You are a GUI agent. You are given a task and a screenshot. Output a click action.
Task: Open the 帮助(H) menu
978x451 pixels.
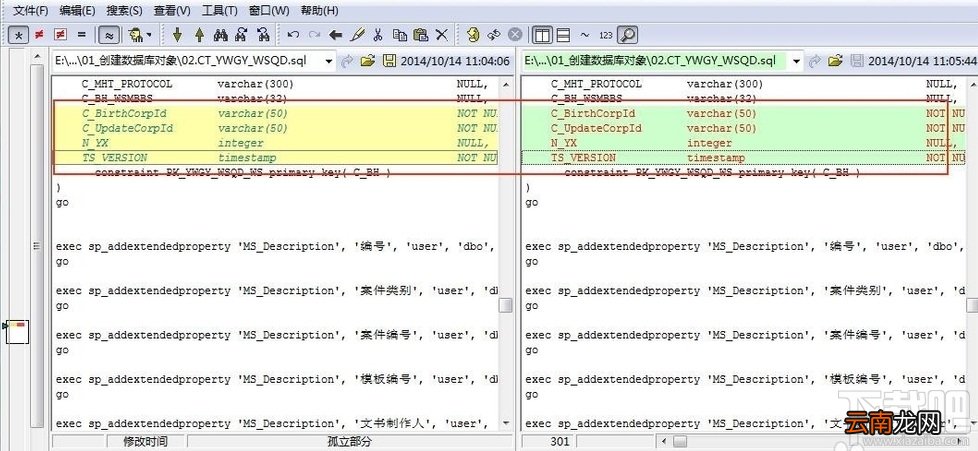click(319, 11)
